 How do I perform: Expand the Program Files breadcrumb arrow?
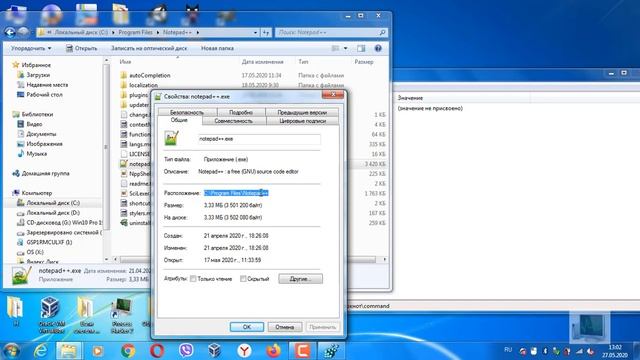tap(158, 32)
